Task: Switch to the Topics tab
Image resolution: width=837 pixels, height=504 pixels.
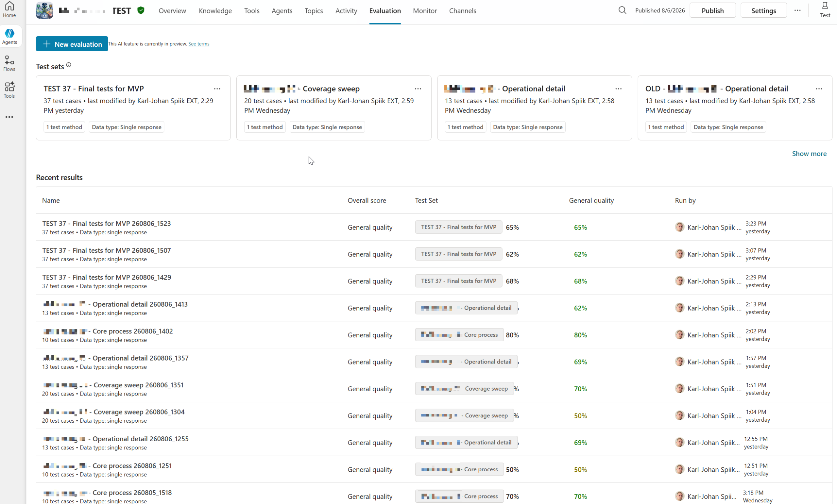Action: click(314, 11)
